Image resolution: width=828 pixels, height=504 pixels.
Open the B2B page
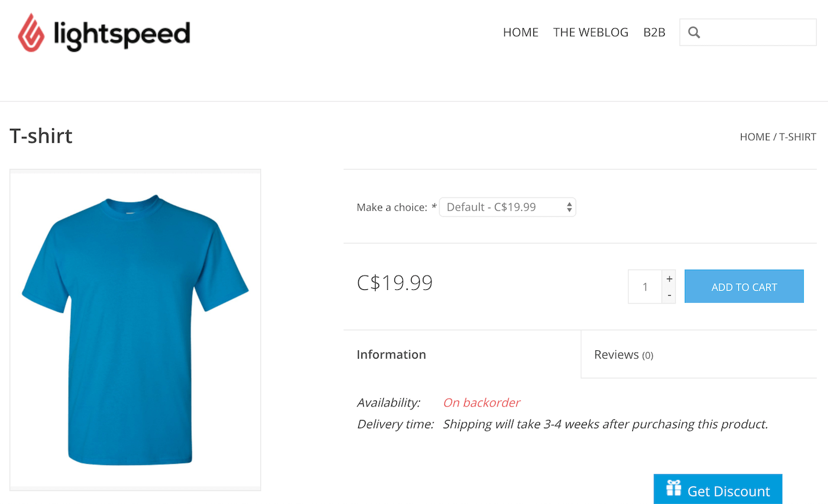pyautogui.click(x=654, y=33)
